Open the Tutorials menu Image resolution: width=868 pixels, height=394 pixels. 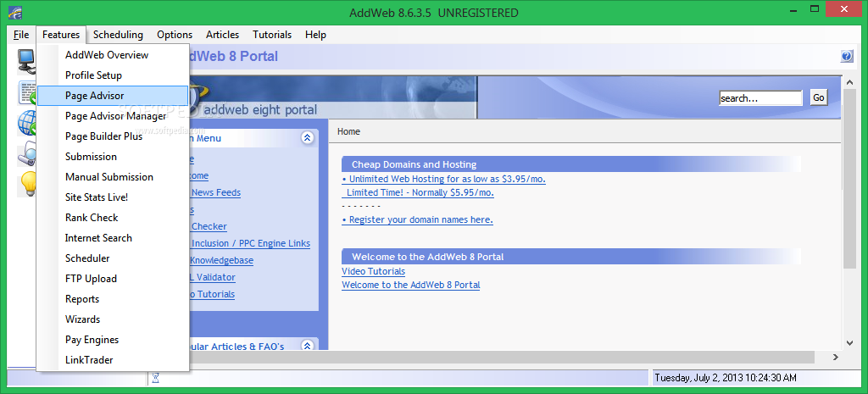click(x=272, y=34)
